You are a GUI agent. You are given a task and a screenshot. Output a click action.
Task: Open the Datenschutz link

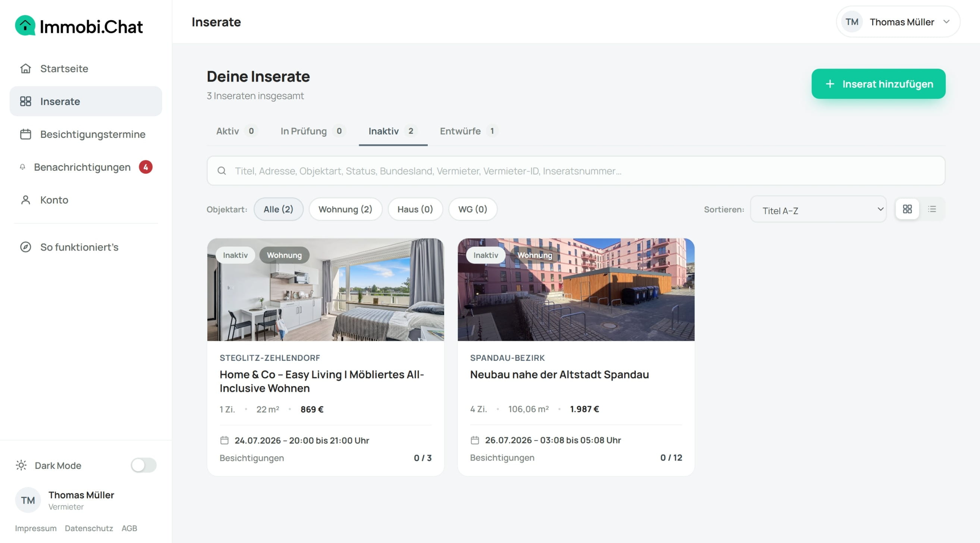[89, 528]
